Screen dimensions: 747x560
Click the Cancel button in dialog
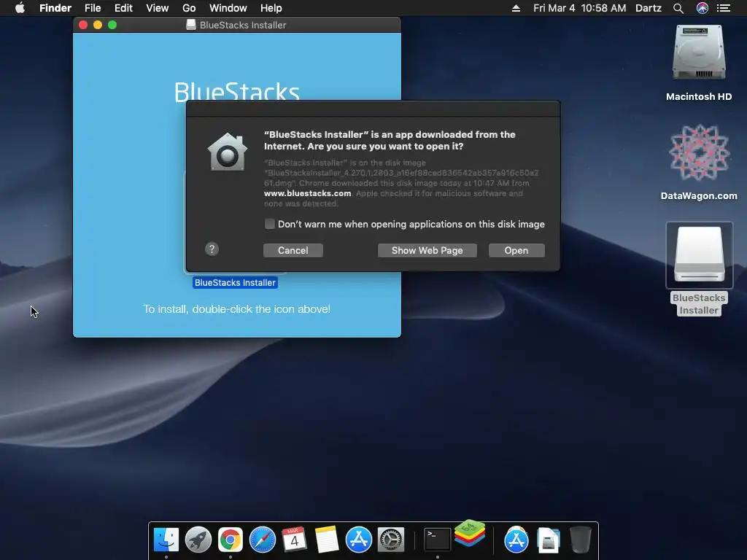[293, 251]
